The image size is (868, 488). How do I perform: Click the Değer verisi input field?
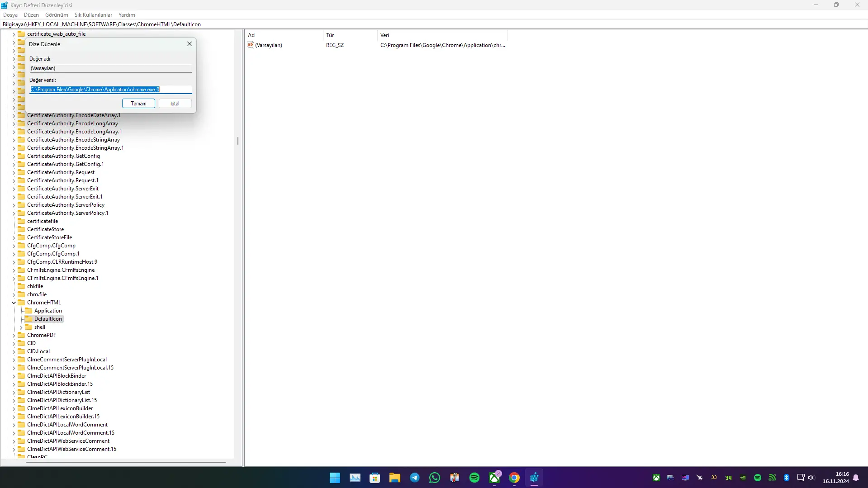pos(111,90)
